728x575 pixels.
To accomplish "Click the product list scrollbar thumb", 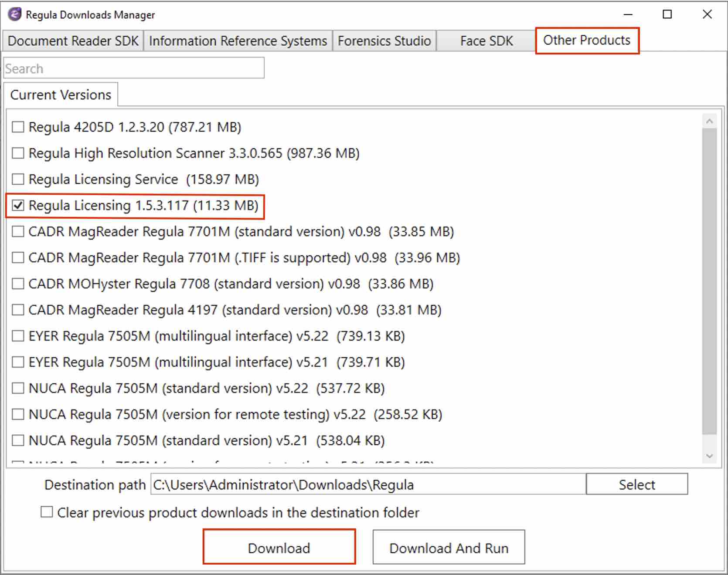I will (709, 281).
